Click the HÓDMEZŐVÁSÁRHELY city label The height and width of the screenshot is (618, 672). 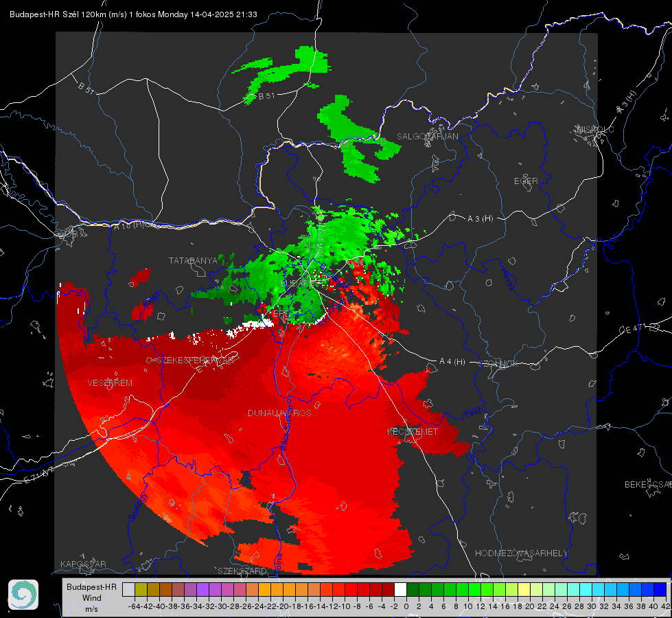pyautogui.click(x=521, y=553)
